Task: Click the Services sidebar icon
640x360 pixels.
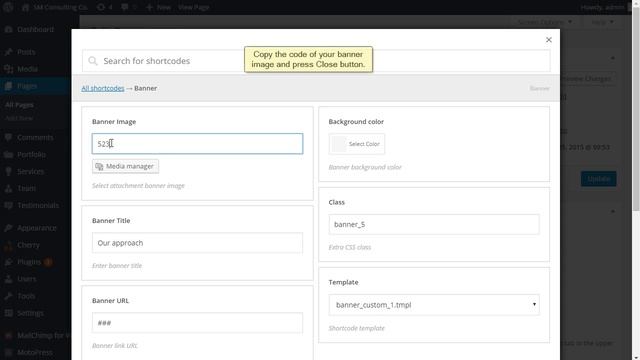Action: click(8, 171)
